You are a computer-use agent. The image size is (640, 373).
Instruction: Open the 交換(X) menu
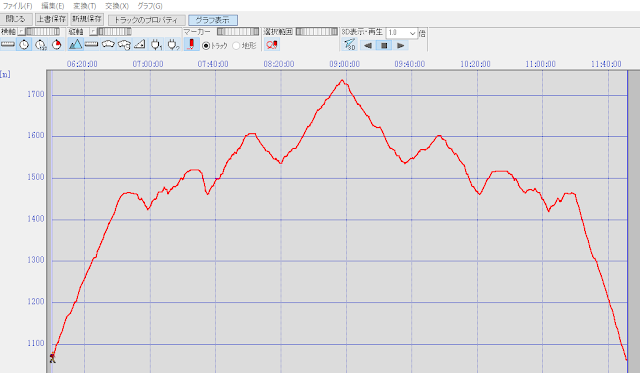pos(117,6)
